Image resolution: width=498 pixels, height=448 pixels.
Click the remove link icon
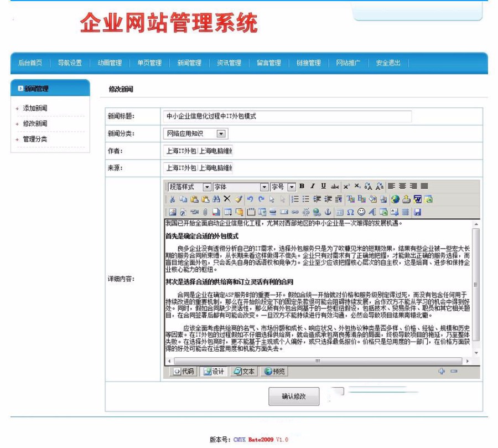[x=306, y=212]
